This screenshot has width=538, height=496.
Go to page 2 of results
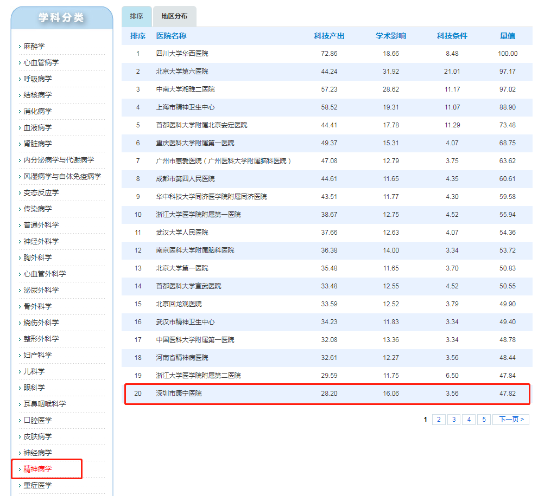click(x=438, y=419)
